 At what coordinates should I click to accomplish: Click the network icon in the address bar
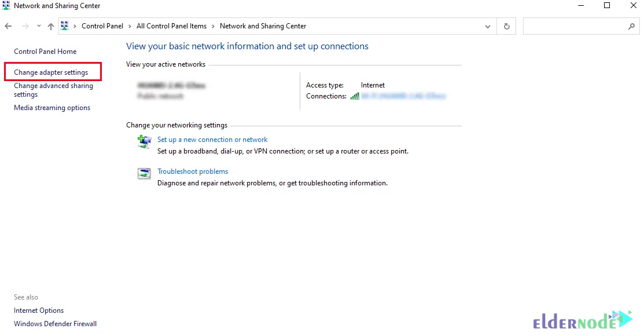click(x=64, y=25)
